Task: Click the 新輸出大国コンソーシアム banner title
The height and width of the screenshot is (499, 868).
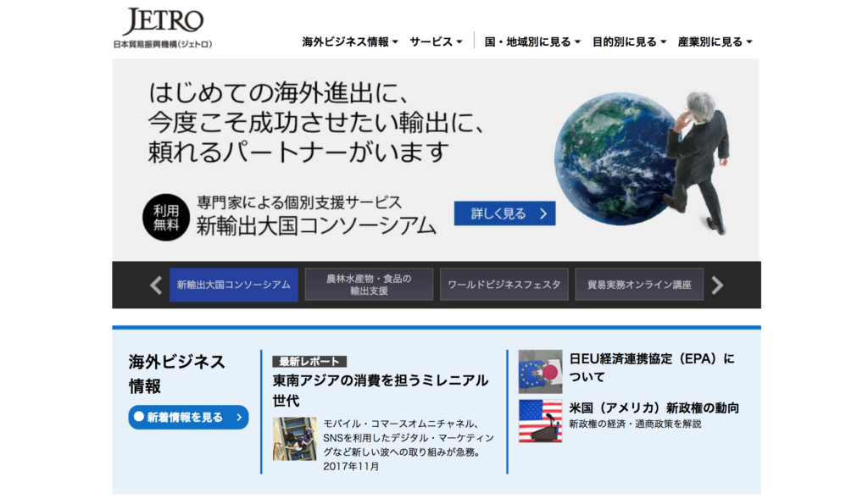Action: 316,226
